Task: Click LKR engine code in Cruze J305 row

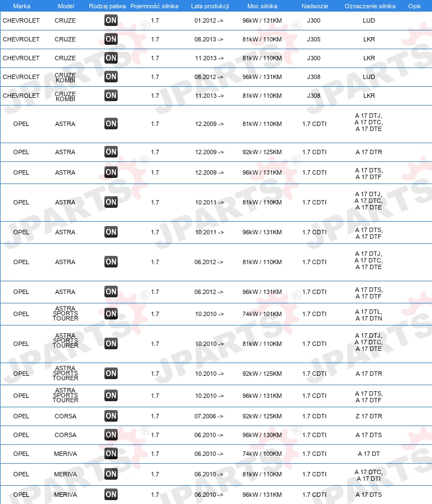Action: pyautogui.click(x=369, y=39)
